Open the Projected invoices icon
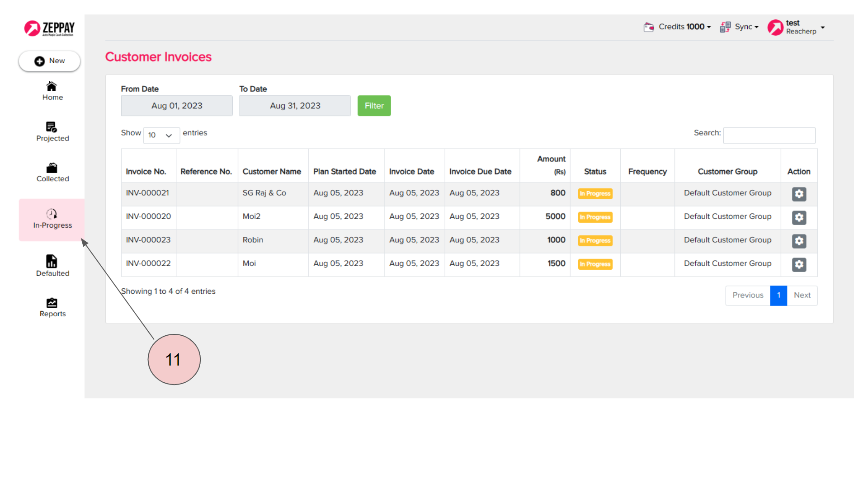This screenshot has height=488, width=868. pos(52,127)
